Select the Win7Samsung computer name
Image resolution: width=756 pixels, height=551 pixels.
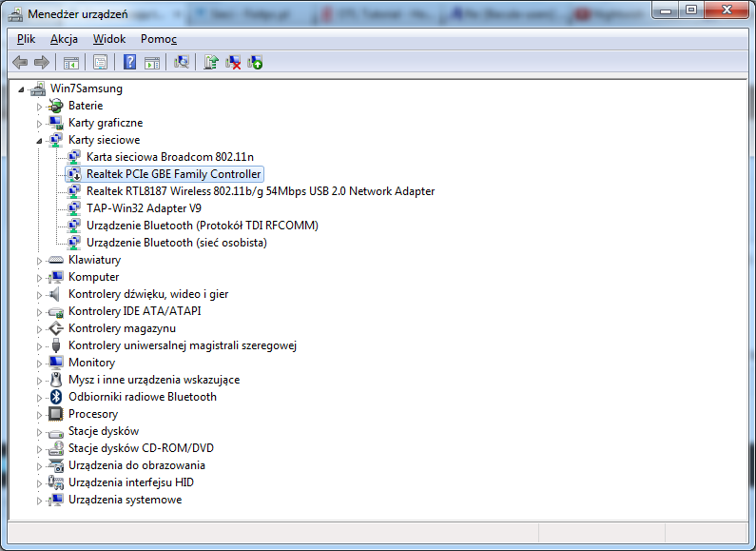pos(87,89)
